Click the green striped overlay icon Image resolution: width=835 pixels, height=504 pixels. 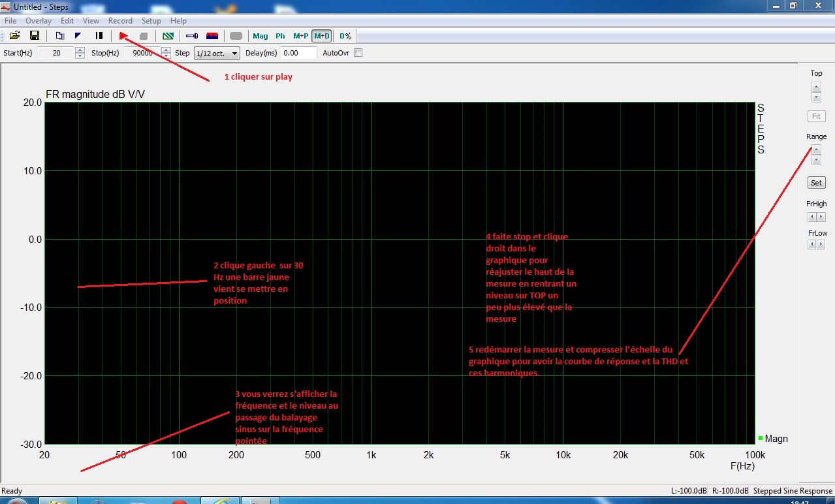pyautogui.click(x=168, y=36)
